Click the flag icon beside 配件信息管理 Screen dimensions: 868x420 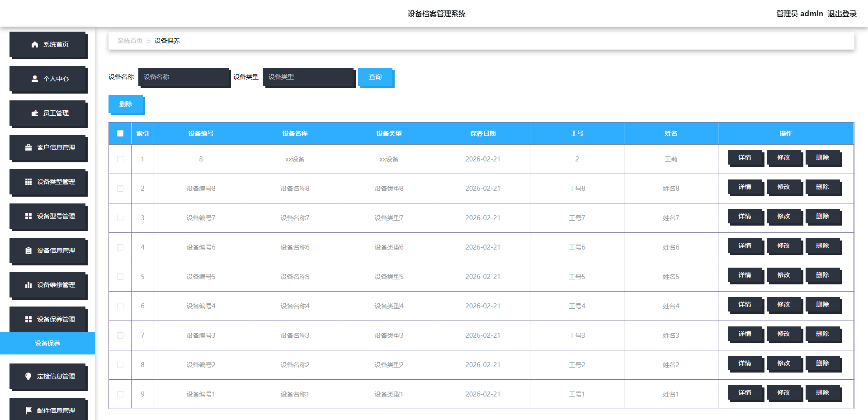(28, 411)
